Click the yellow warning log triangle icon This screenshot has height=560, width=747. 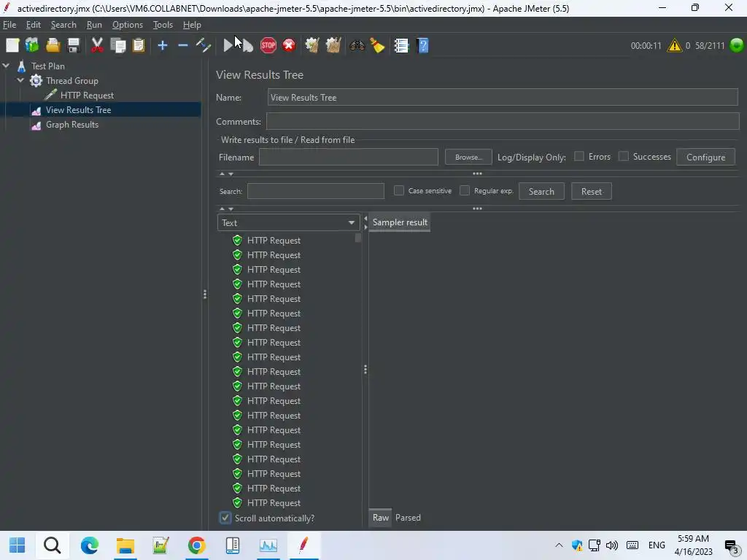675,45
